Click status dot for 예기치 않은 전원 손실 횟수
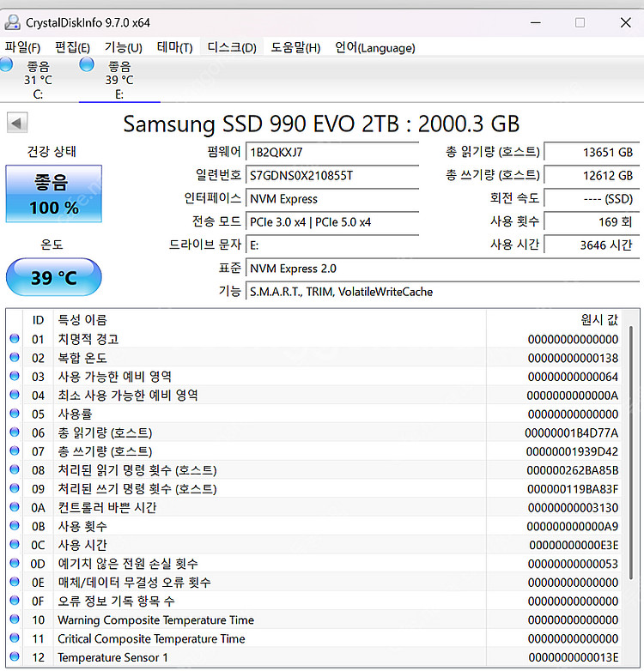 [x=15, y=563]
